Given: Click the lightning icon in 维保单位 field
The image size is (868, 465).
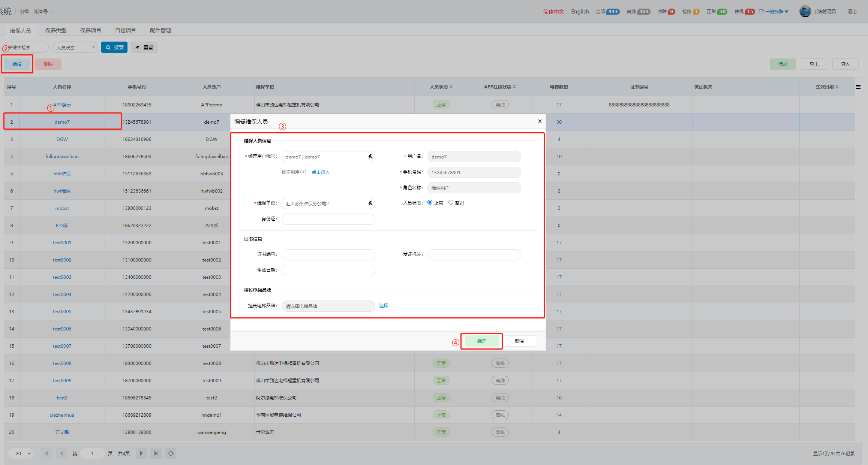Looking at the screenshot, I should (370, 203).
